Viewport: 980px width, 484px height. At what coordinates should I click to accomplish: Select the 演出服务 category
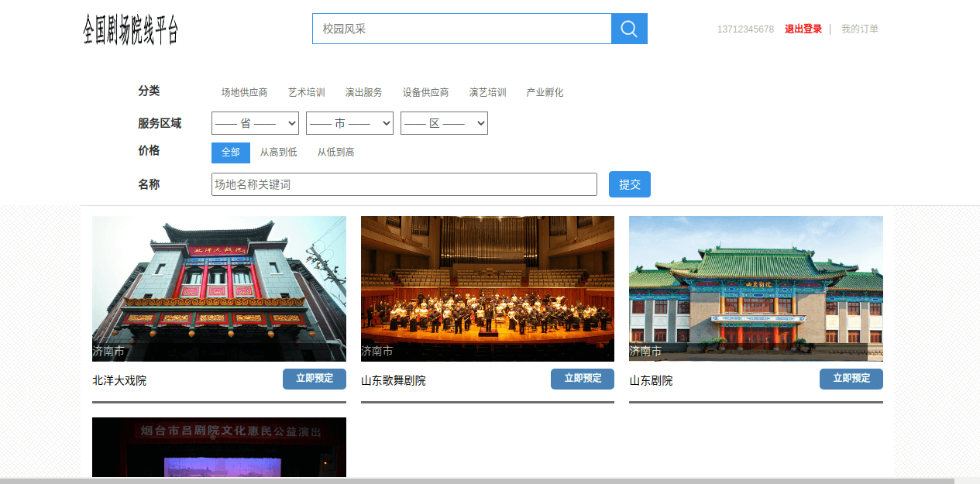click(364, 92)
